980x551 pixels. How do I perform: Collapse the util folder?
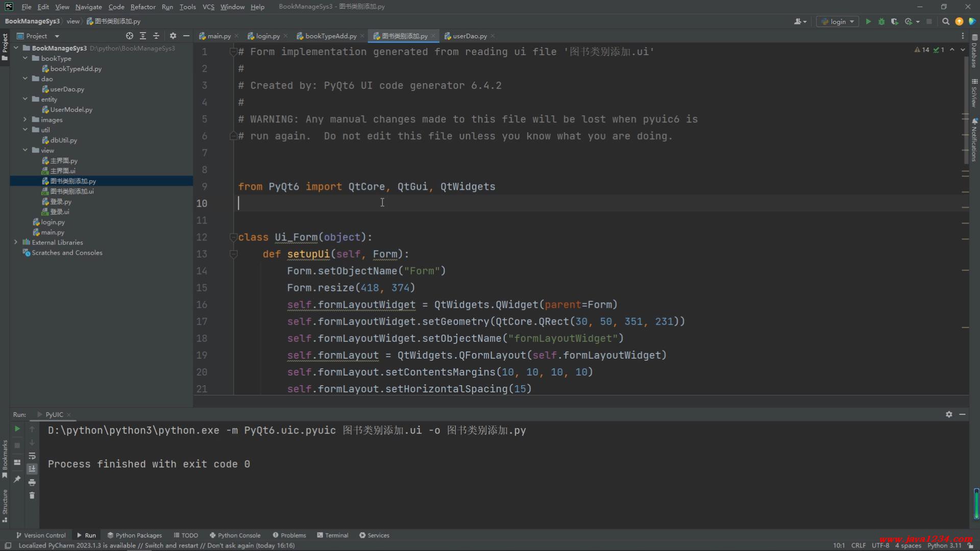(x=25, y=130)
